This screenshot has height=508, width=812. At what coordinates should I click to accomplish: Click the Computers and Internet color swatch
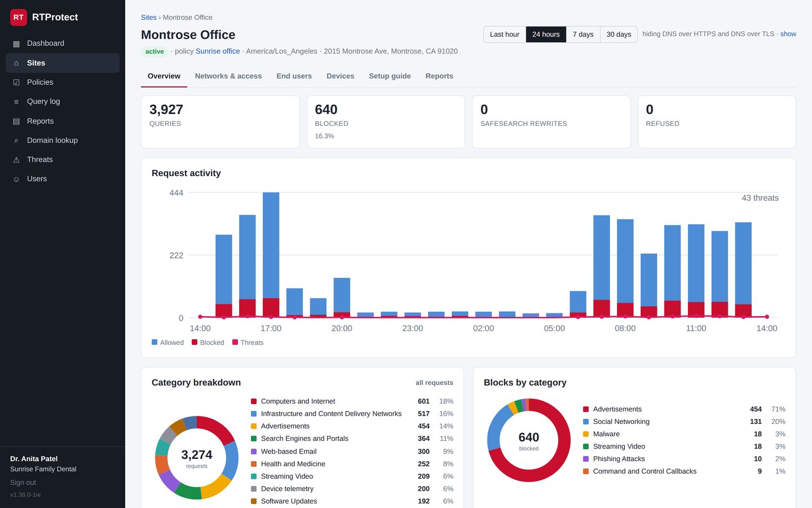pos(254,401)
